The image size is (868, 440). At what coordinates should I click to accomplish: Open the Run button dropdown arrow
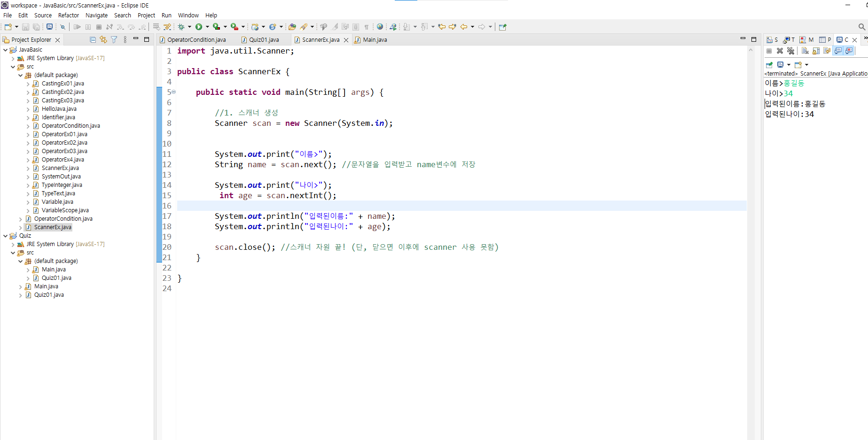[207, 27]
